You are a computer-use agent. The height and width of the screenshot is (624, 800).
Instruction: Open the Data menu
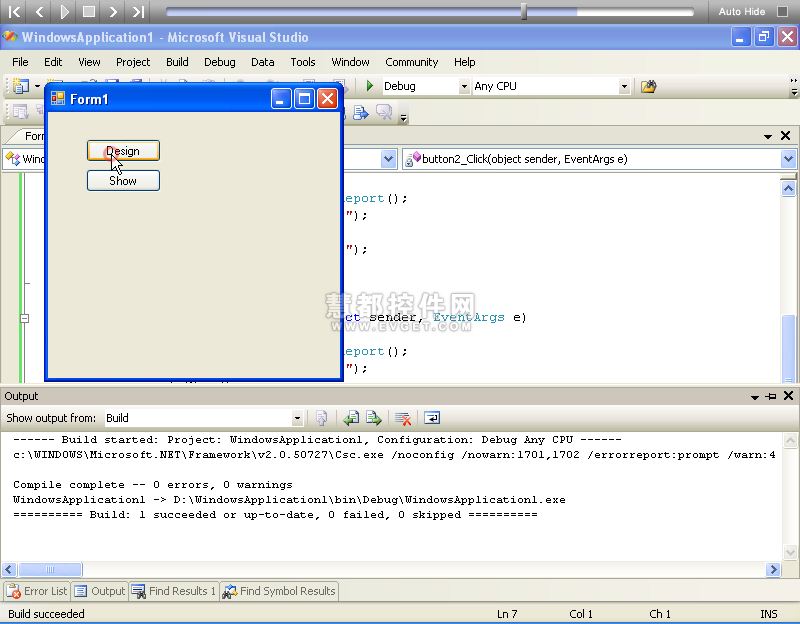click(263, 62)
